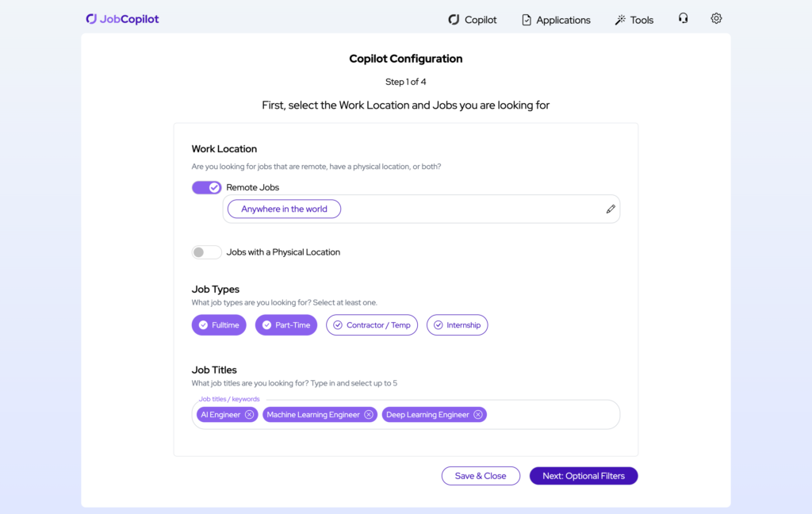This screenshot has width=812, height=514.
Task: Select the Internship job type
Action: tap(457, 324)
